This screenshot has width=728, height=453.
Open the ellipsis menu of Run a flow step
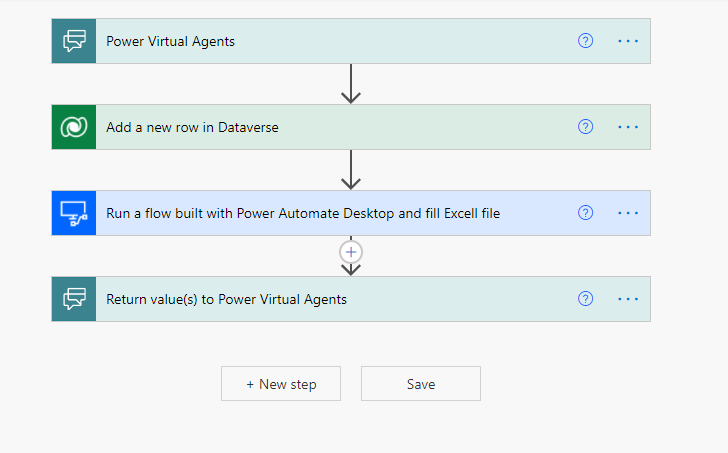[x=628, y=213]
